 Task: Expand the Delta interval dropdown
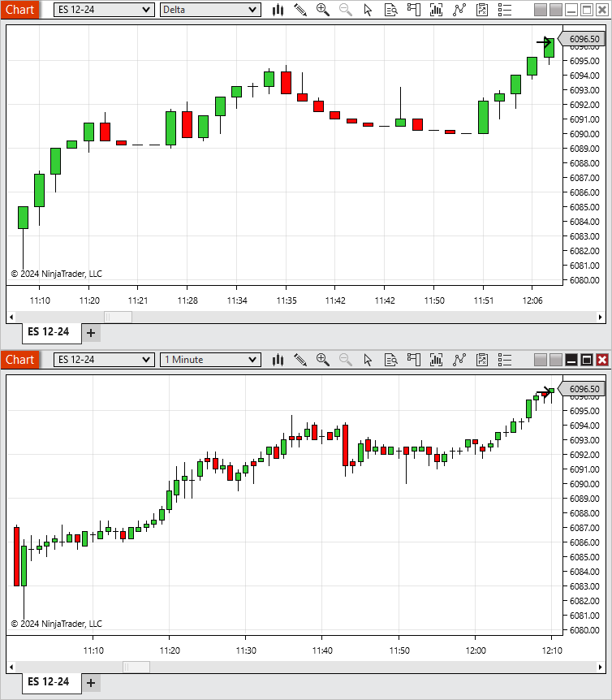210,10
